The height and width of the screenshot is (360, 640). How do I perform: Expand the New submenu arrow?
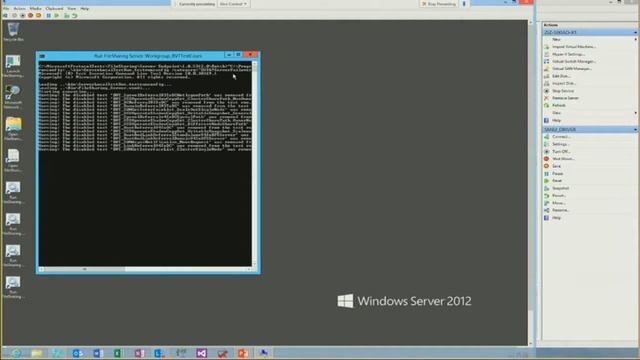click(635, 39)
